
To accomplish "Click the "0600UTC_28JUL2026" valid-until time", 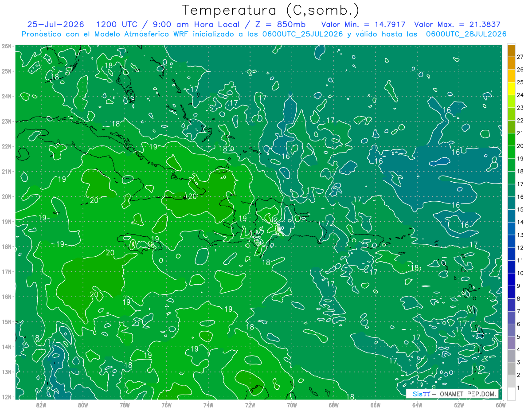I will (466, 34).
